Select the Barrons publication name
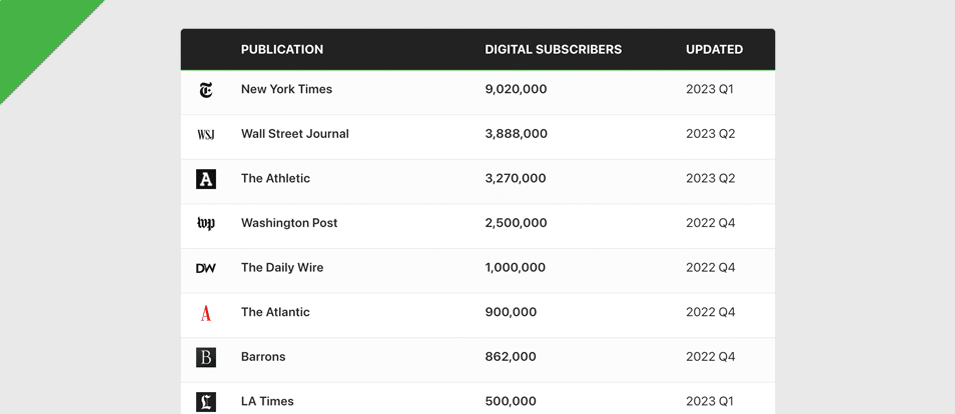Image resolution: width=955 pixels, height=414 pixels. tap(263, 356)
